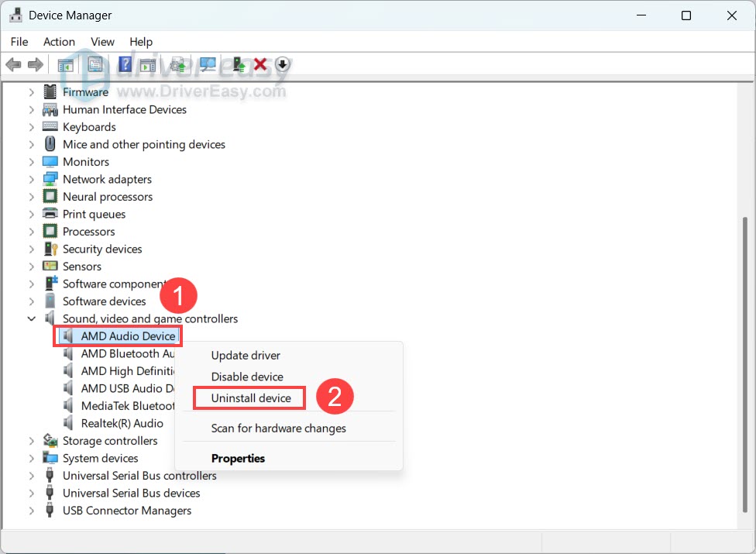Click the Firmware chip icon
Screen dimensions: 756x554
coord(50,91)
